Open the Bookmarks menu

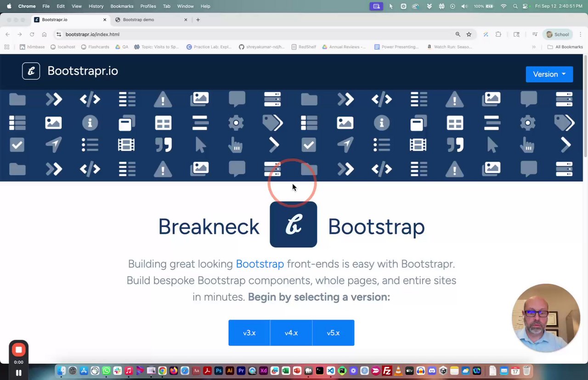click(122, 6)
